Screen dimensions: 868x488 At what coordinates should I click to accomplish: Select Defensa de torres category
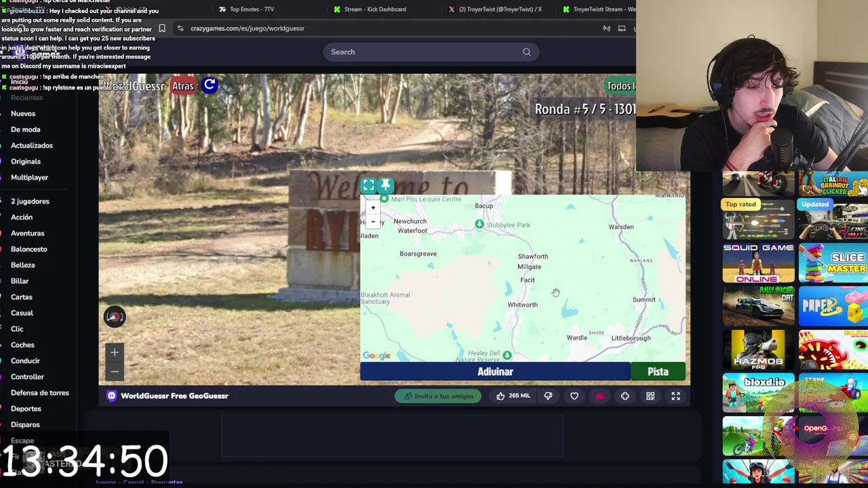[x=40, y=393]
